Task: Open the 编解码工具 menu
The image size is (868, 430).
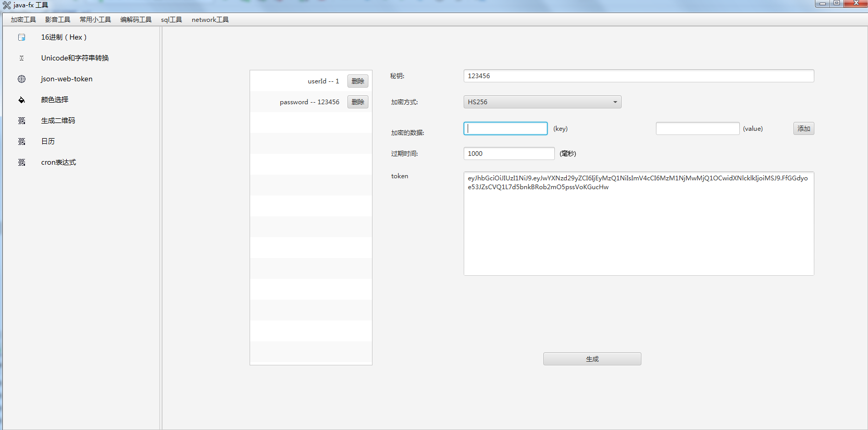Action: coord(136,20)
